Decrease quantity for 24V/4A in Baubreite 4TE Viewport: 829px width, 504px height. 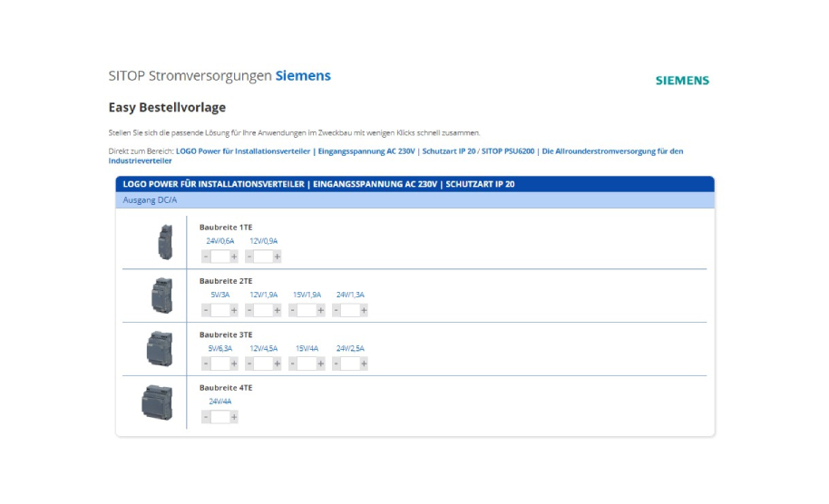[206, 417]
